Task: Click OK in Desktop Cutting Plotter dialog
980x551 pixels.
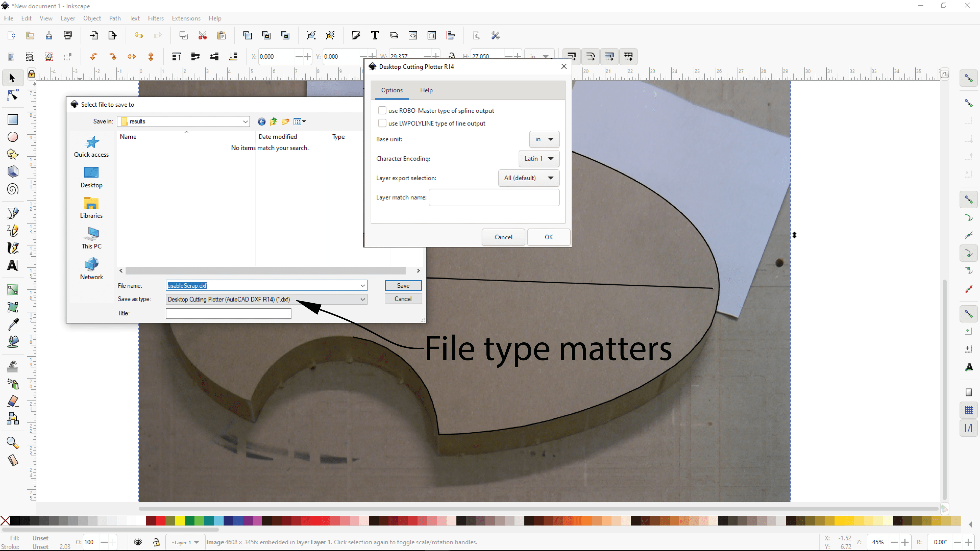Action: pos(549,237)
